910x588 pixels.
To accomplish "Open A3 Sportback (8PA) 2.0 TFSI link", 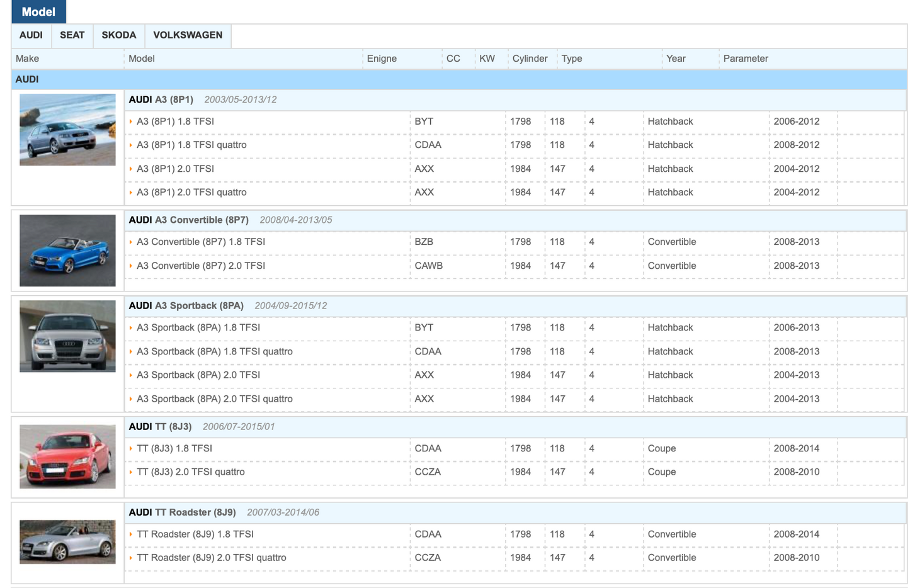I will [x=198, y=375].
